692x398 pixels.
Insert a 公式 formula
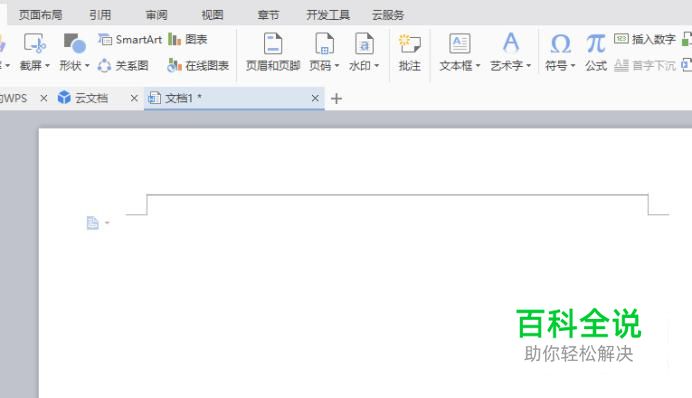pos(596,52)
